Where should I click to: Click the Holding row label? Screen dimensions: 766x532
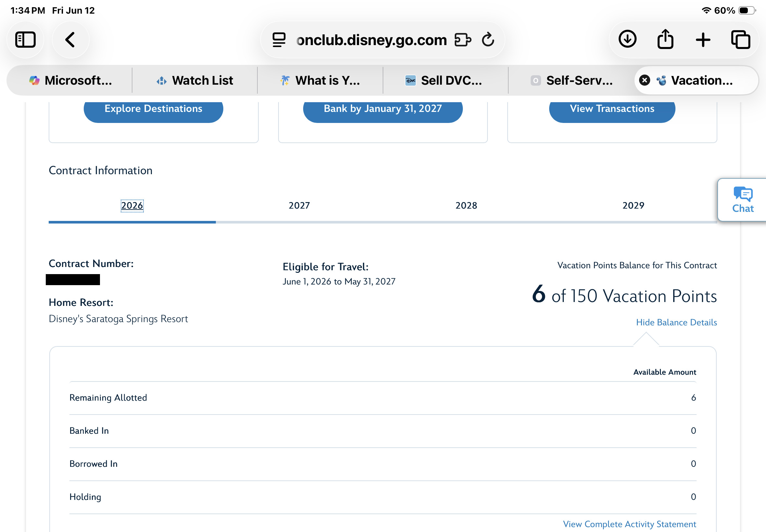pos(85,497)
